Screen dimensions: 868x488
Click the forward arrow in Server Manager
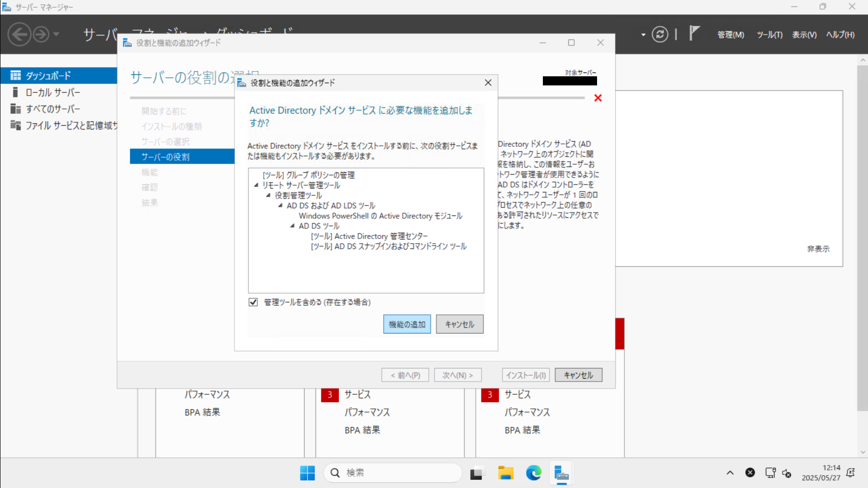(x=41, y=35)
